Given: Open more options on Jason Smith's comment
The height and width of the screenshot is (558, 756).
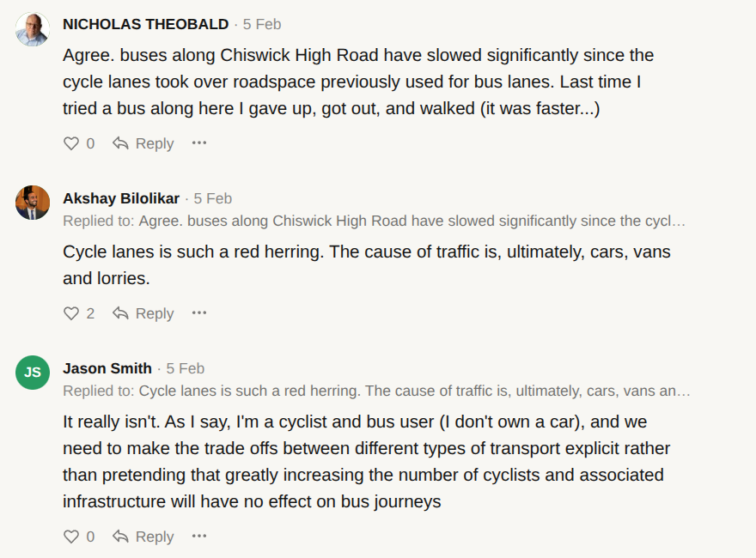Looking at the screenshot, I should click(x=199, y=537).
